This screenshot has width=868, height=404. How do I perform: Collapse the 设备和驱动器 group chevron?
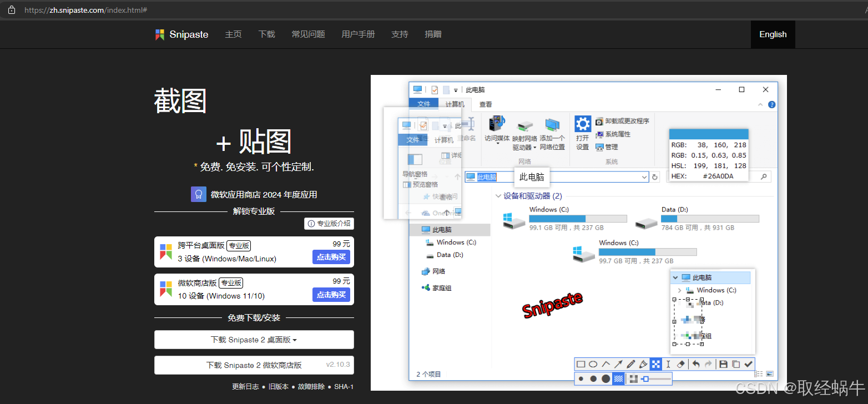497,196
